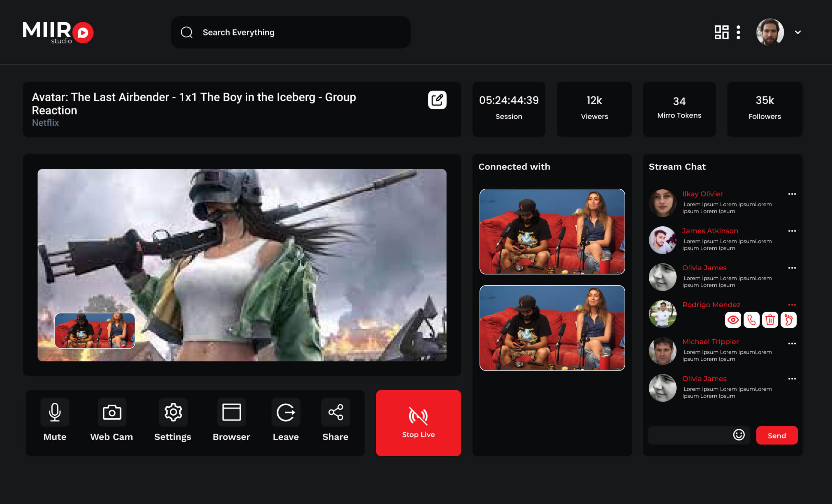Click the 35k Followers card

(764, 109)
